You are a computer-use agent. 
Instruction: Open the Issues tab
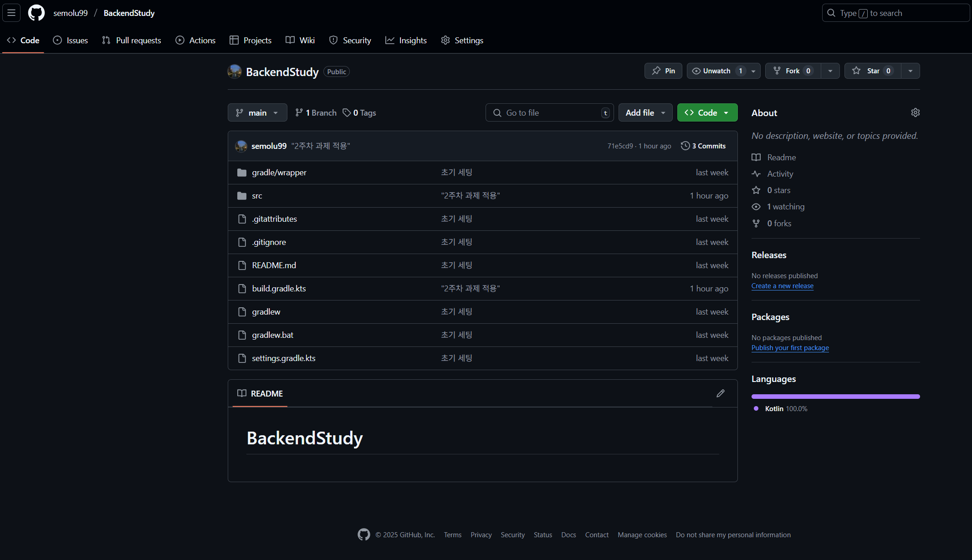point(70,40)
